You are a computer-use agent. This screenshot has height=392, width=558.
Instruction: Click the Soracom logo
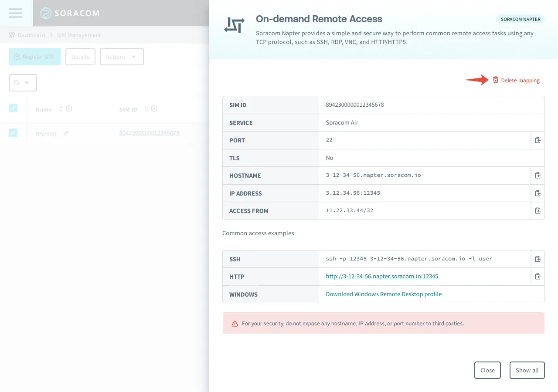click(x=70, y=13)
